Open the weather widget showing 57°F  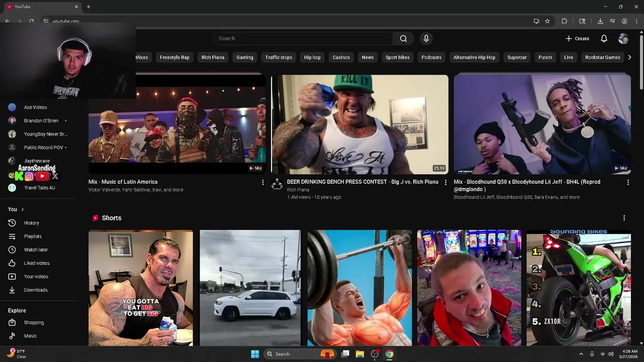17,354
